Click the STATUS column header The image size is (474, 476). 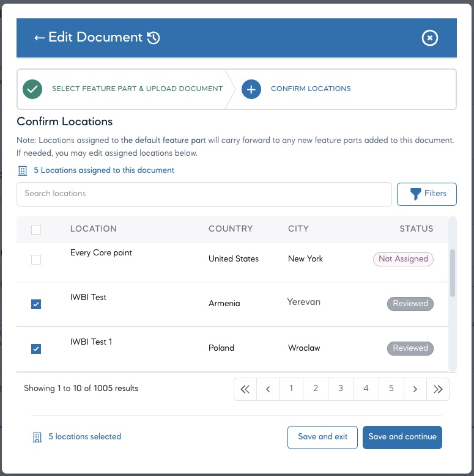point(417,229)
